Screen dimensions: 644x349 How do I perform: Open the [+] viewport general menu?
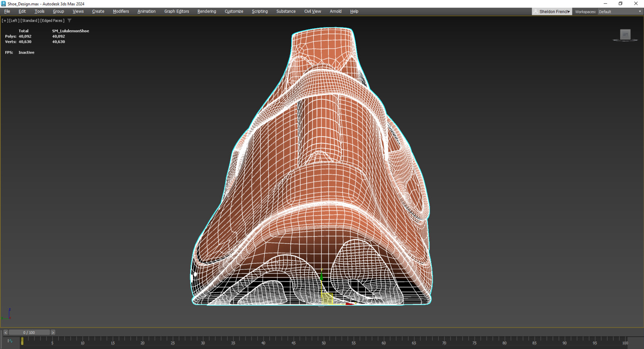(5, 21)
